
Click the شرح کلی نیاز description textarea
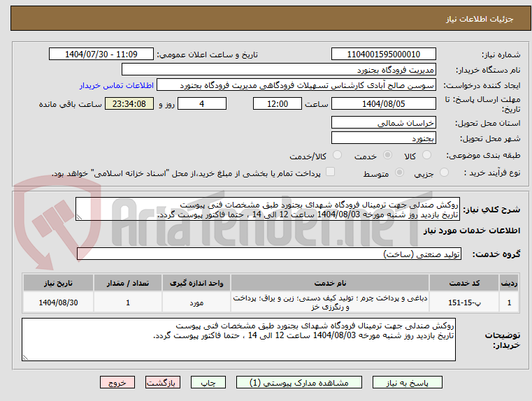[268, 209]
